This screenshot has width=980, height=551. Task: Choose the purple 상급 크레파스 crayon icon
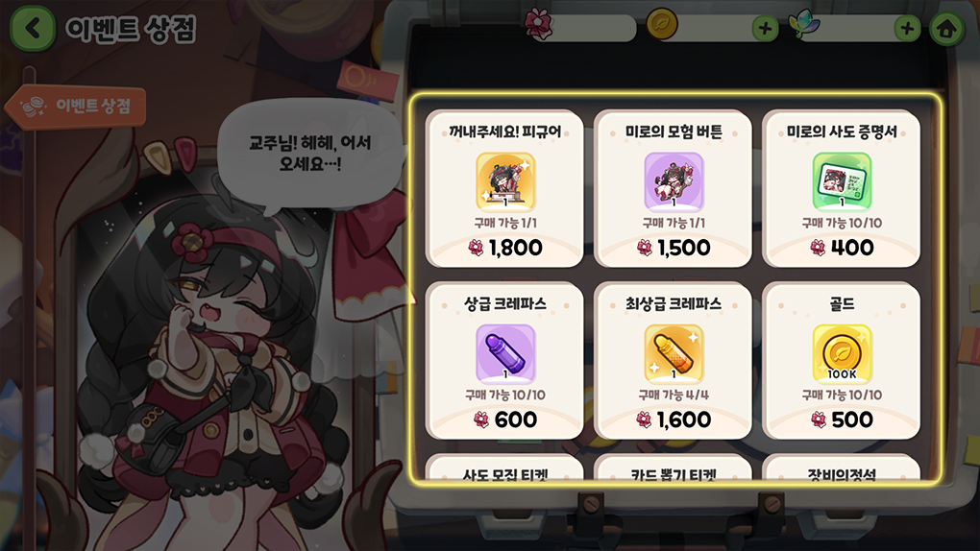(x=505, y=353)
